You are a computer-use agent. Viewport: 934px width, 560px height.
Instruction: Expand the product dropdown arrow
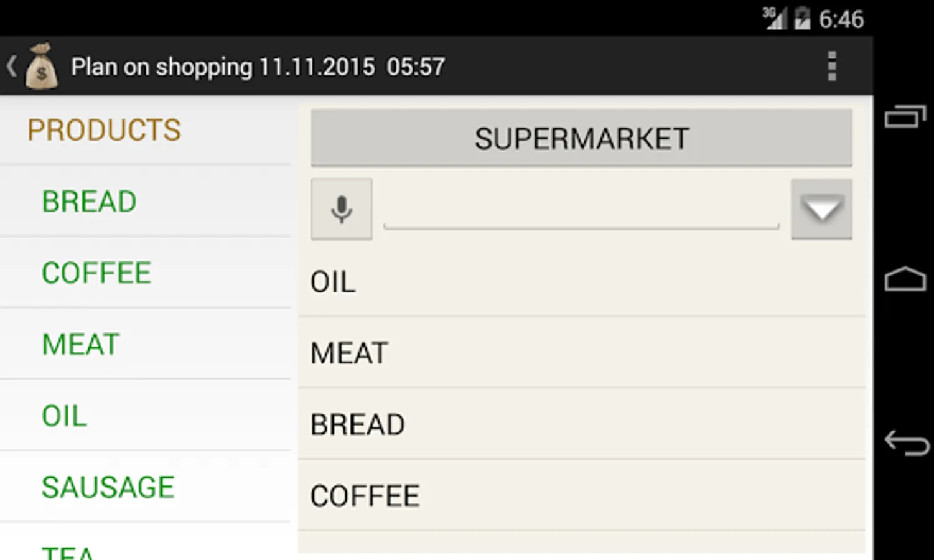tap(821, 209)
